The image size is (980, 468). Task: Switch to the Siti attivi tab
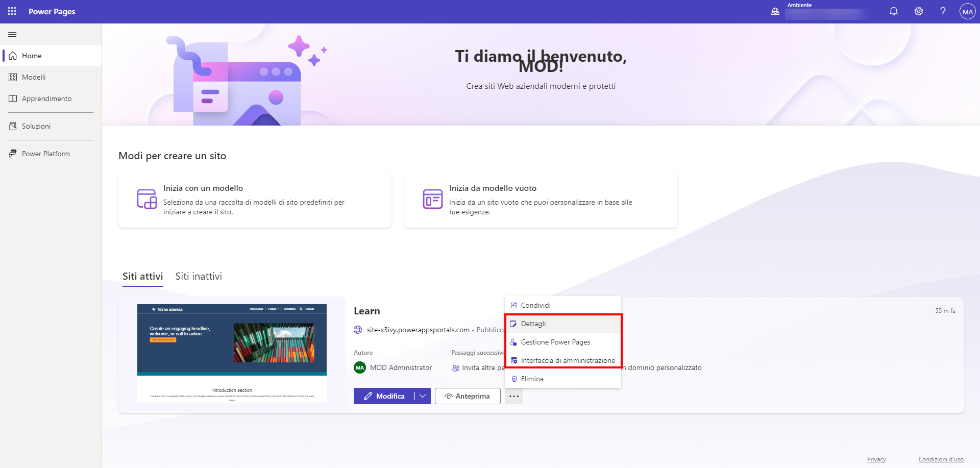coord(142,276)
